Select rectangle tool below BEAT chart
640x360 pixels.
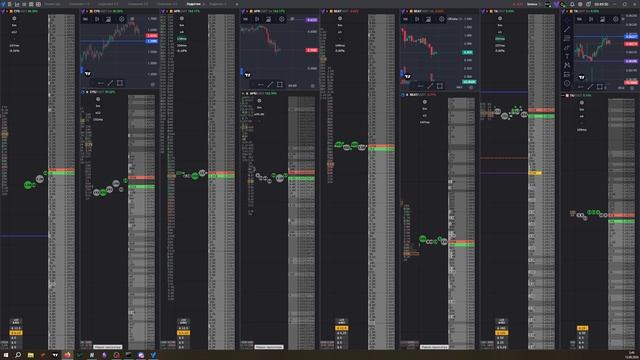(x=440, y=86)
